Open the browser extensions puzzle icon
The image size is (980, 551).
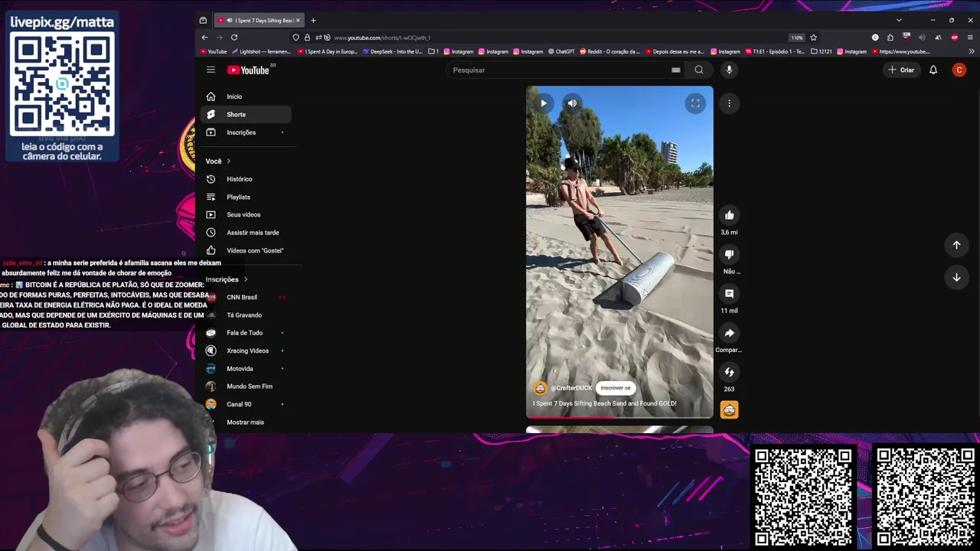[890, 37]
